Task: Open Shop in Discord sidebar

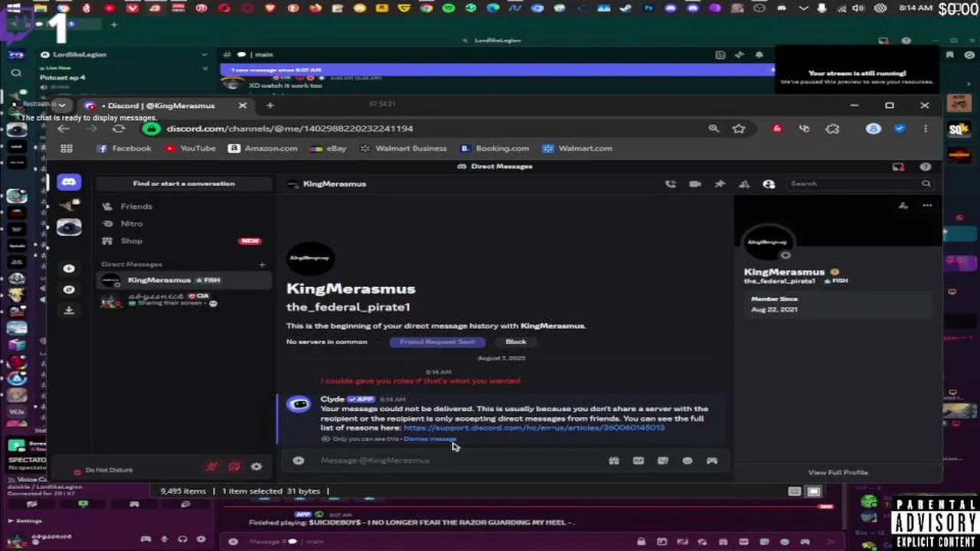Action: pos(184,241)
